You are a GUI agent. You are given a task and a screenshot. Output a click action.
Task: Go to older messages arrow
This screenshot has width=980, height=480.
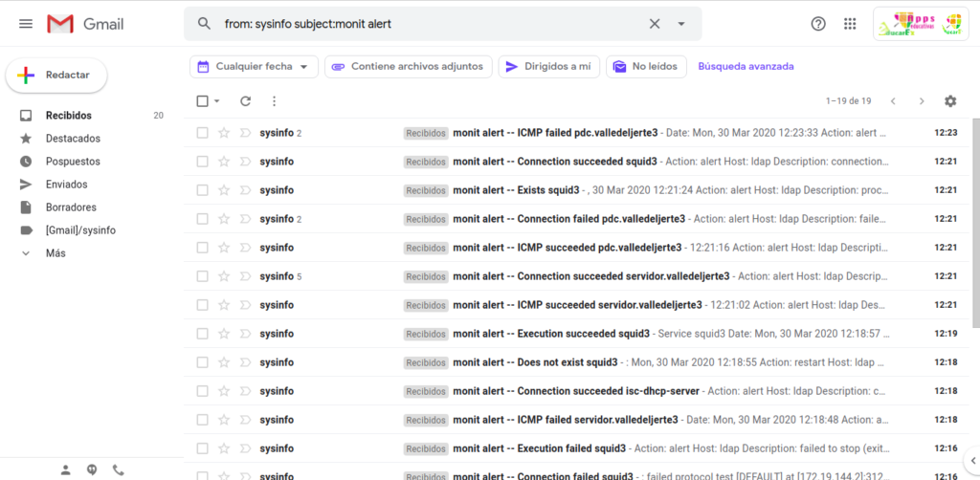pos(922,101)
